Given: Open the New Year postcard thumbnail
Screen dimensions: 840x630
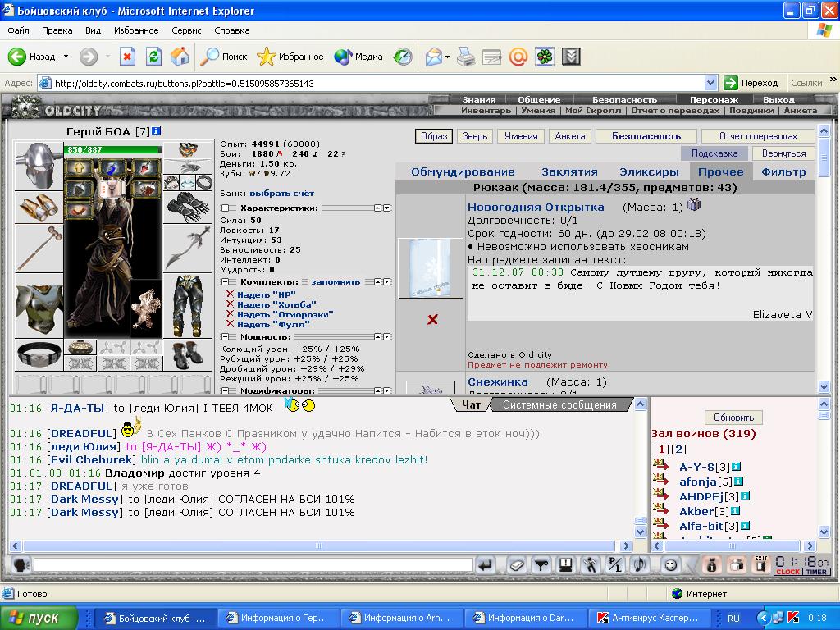Looking at the screenshot, I should (x=430, y=268).
